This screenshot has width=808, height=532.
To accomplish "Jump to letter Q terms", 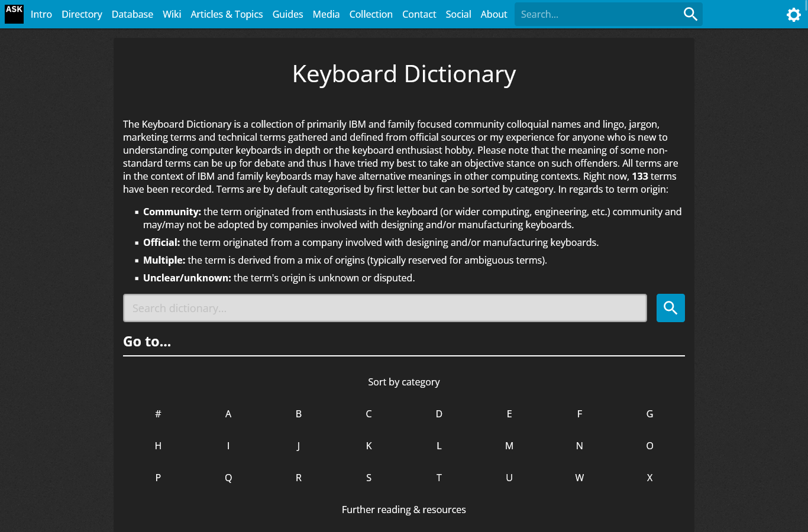I will (x=228, y=478).
